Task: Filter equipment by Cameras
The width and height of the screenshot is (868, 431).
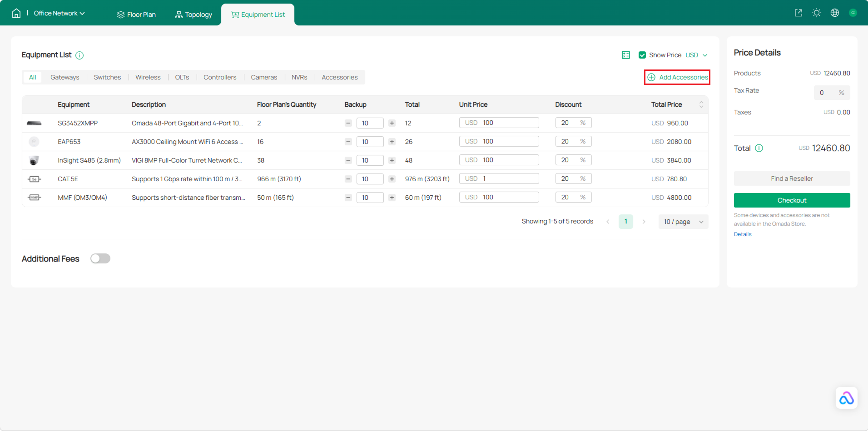Action: pos(264,77)
